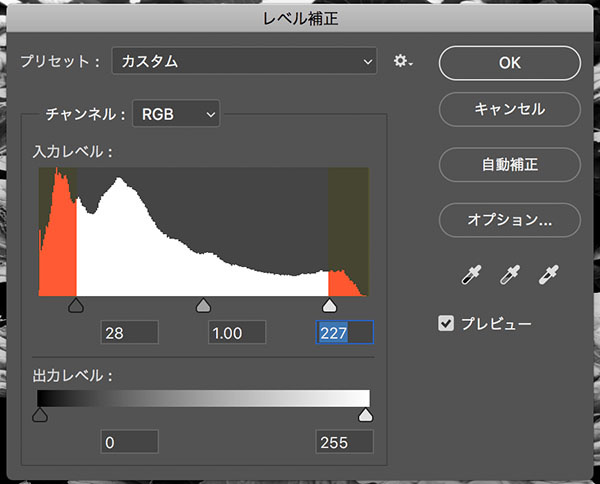
Task: Click the 自動補正 button
Action: (509, 164)
